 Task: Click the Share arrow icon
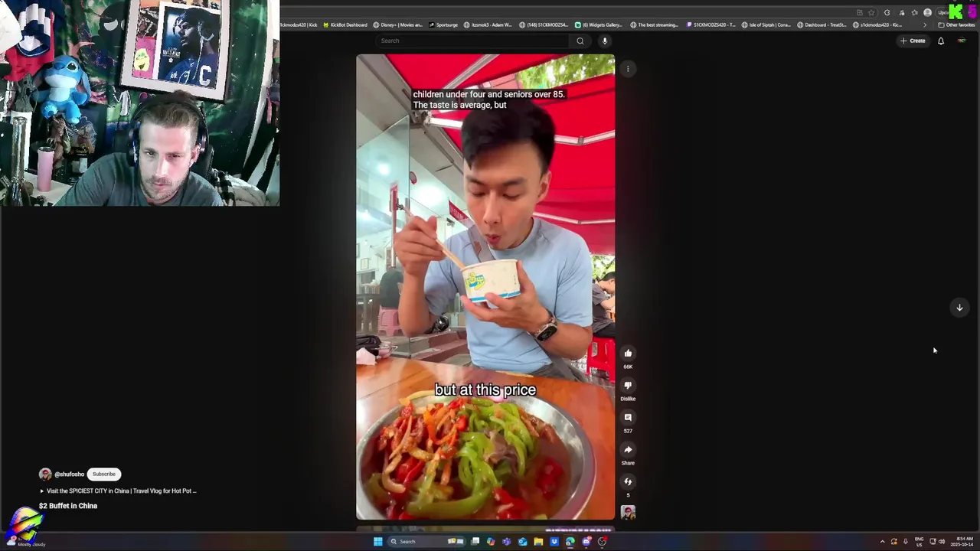coord(628,449)
